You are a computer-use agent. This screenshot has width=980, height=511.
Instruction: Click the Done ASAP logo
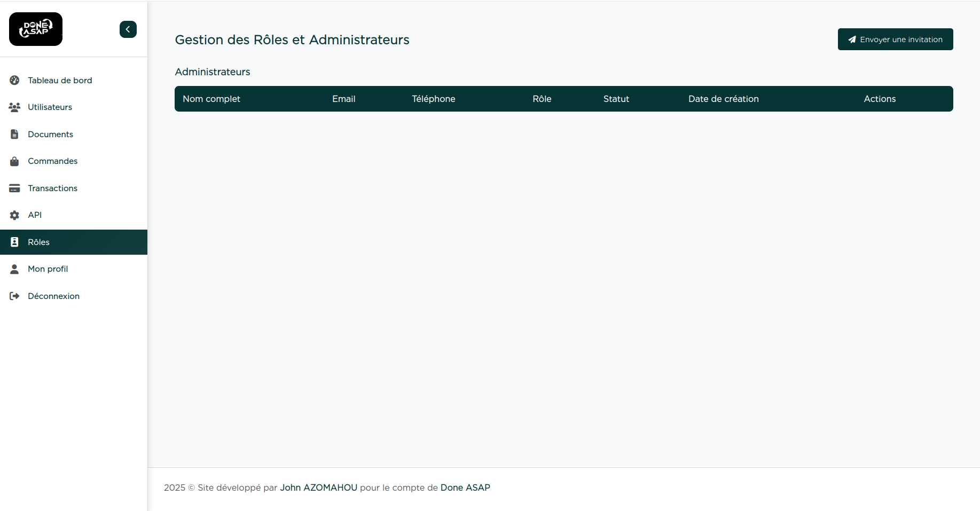point(36,29)
